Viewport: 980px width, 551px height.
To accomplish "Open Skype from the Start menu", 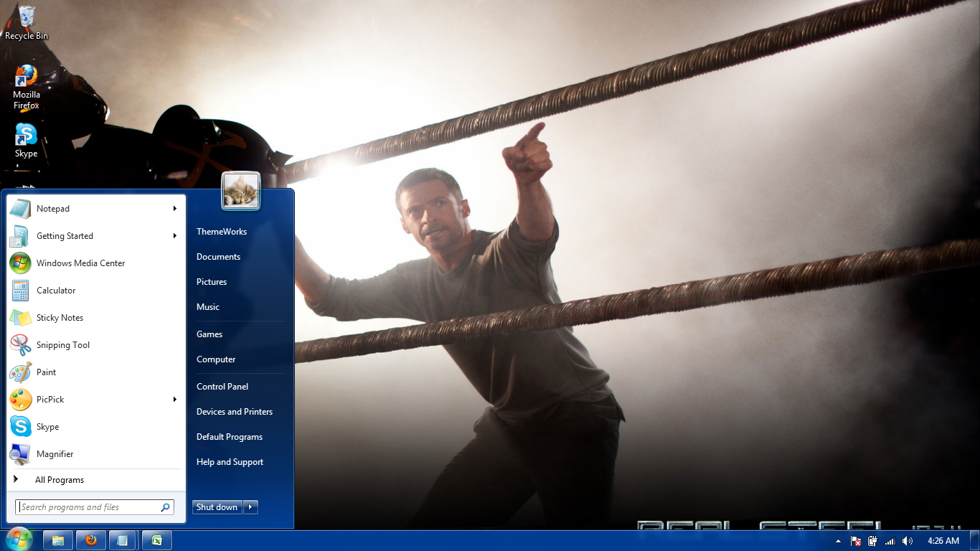I will 47,427.
